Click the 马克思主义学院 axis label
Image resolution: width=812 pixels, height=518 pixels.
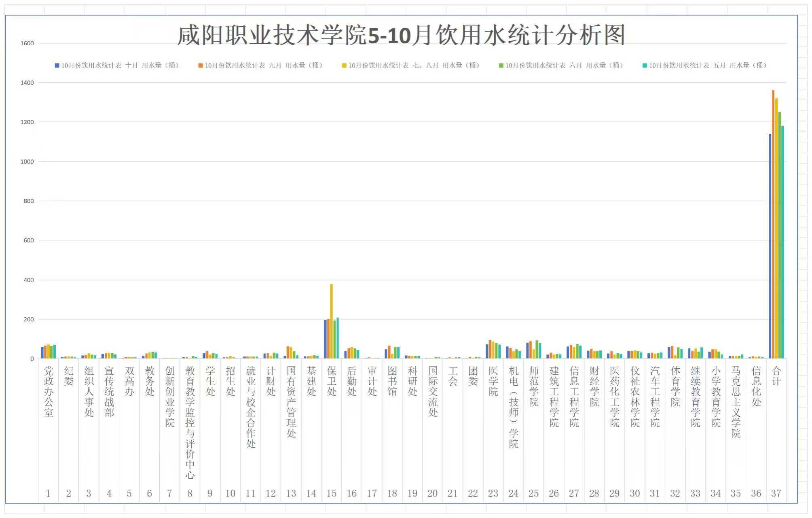click(x=736, y=402)
